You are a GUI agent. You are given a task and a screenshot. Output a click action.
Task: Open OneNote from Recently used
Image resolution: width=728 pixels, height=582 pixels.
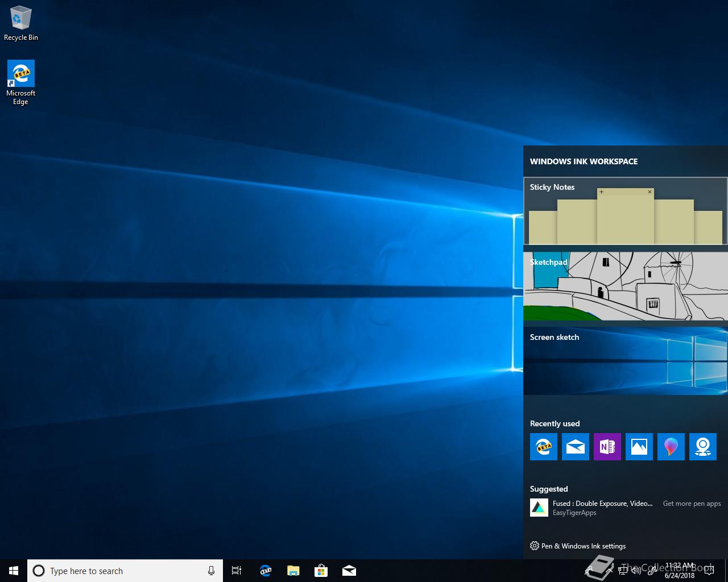click(x=607, y=447)
